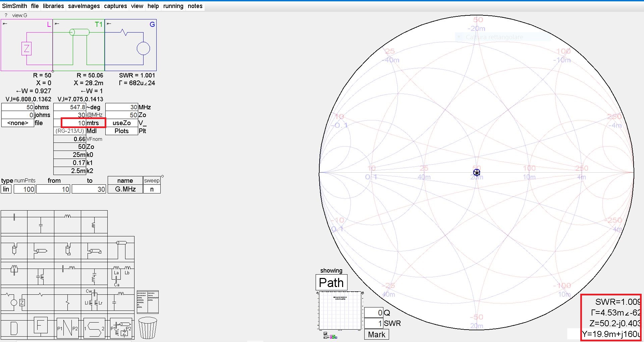Pick the shunt inductor component

tap(94, 222)
